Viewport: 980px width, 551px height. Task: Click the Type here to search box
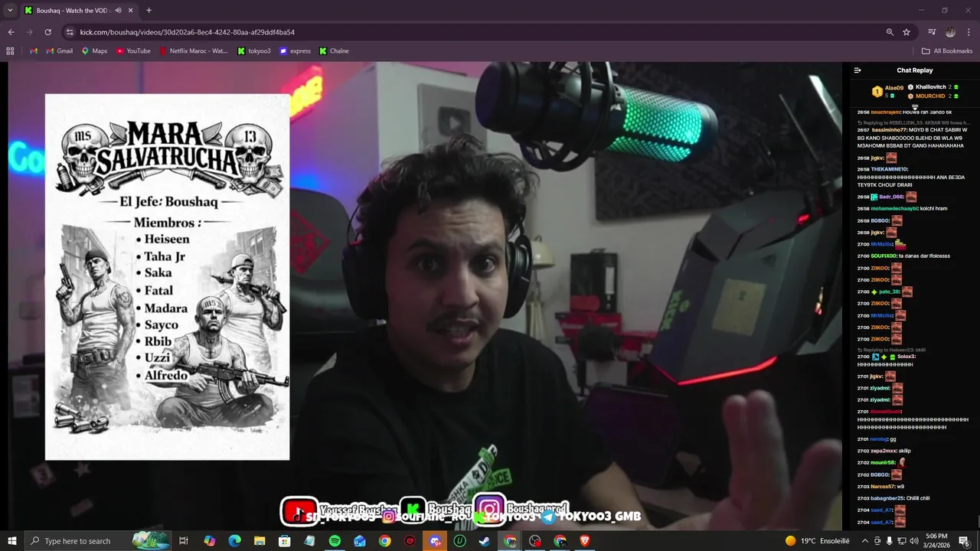coord(100,541)
